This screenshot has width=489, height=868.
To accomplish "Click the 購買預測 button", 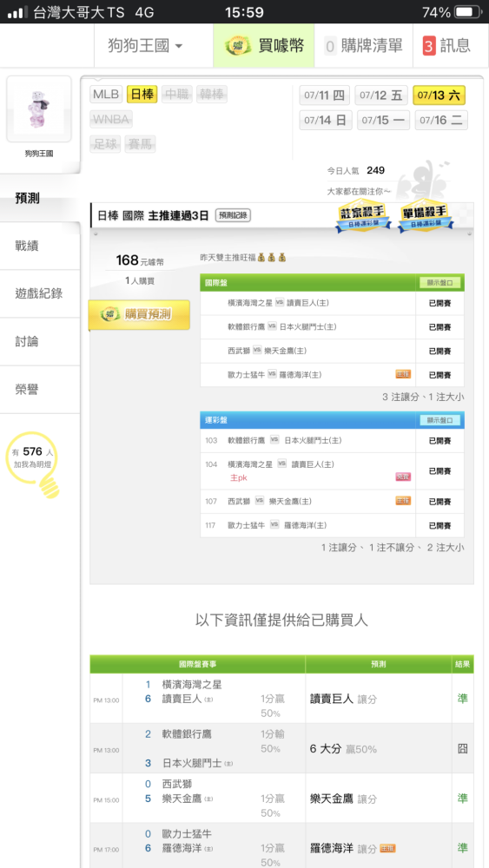I will (140, 314).
